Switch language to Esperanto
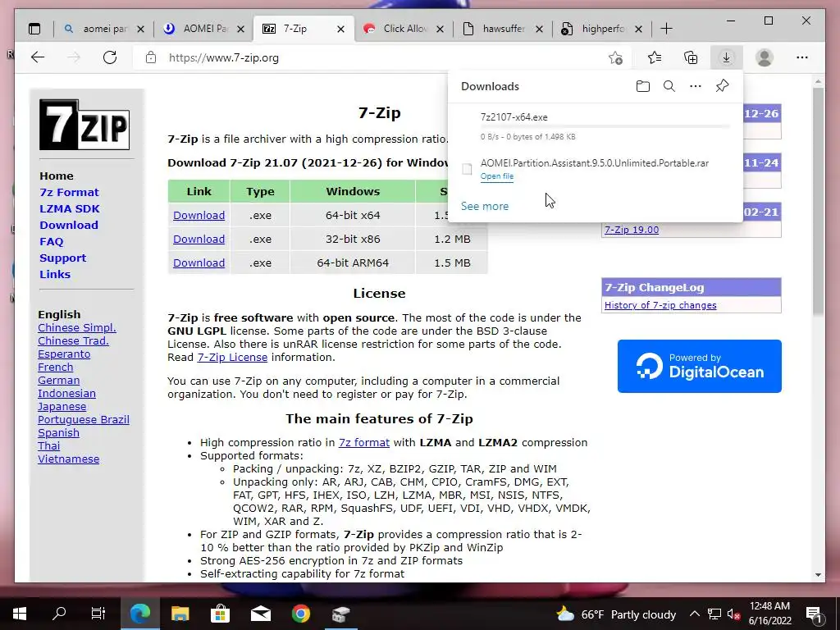This screenshot has height=630, width=840. click(64, 354)
